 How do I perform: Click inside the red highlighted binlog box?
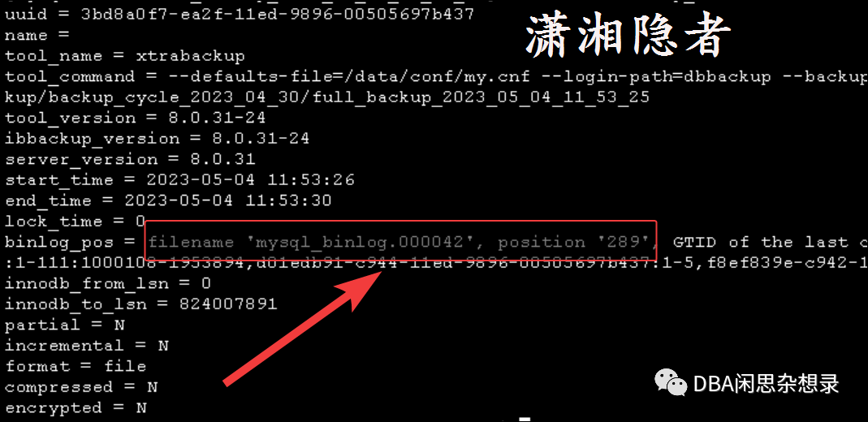pyautogui.click(x=401, y=240)
